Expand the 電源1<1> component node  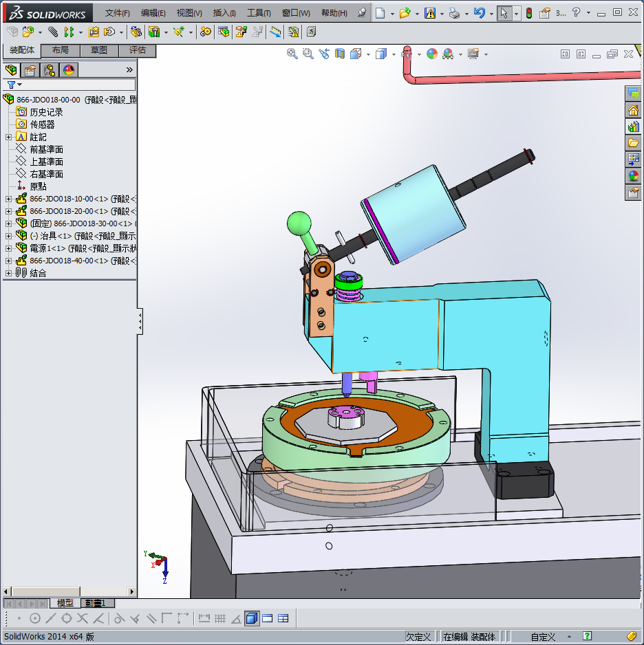pos(8,248)
